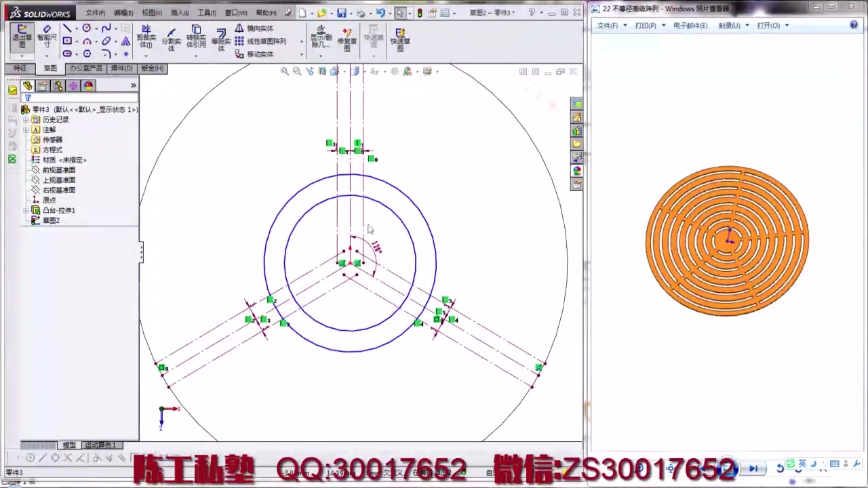Expand FeatureManager panel tabs chevron
The height and width of the screenshot is (488, 868).
click(x=134, y=85)
